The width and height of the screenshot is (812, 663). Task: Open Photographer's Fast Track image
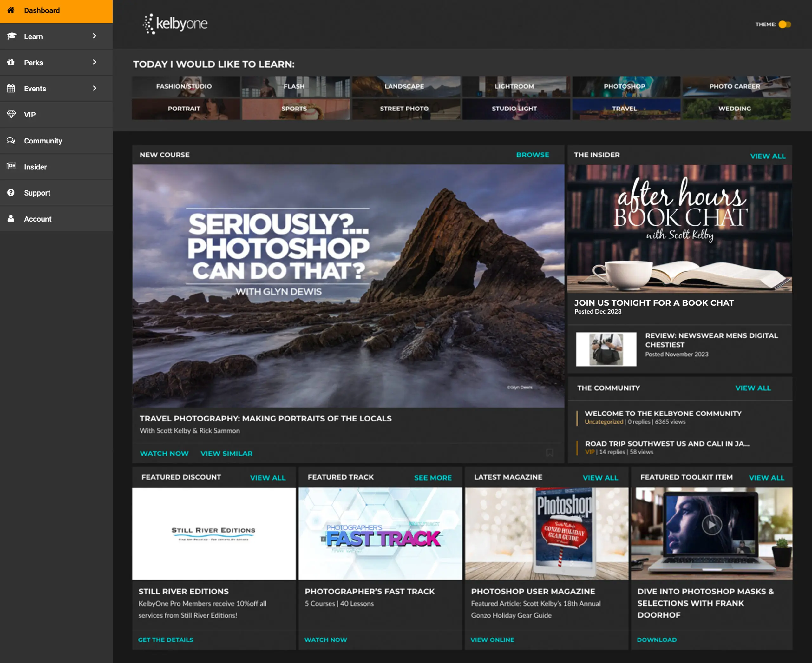380,534
